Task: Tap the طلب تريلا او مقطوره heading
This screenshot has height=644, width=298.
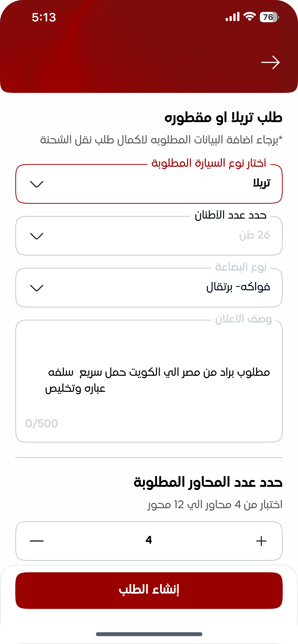Action: pos(223,118)
